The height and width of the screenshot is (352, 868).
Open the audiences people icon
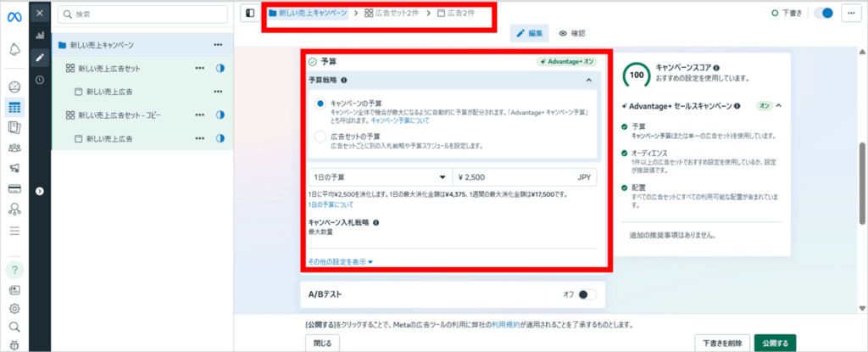pyautogui.click(x=14, y=148)
